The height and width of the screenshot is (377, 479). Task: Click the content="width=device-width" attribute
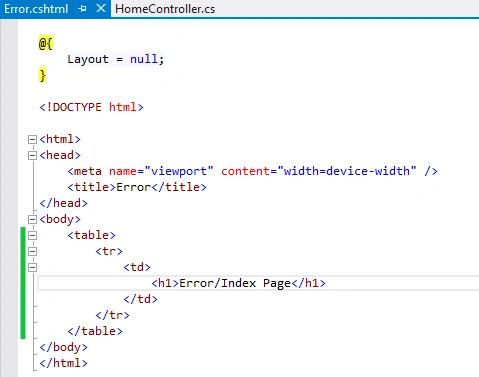[x=319, y=171]
